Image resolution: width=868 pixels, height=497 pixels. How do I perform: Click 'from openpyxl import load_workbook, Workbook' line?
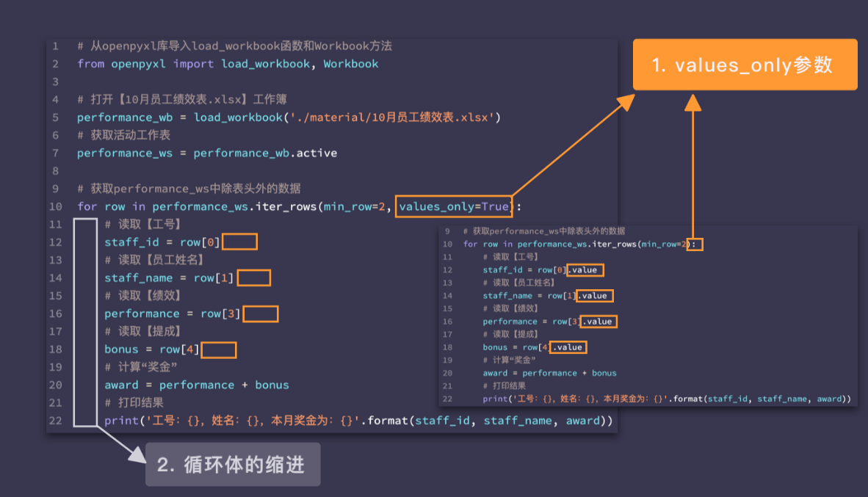(x=228, y=64)
